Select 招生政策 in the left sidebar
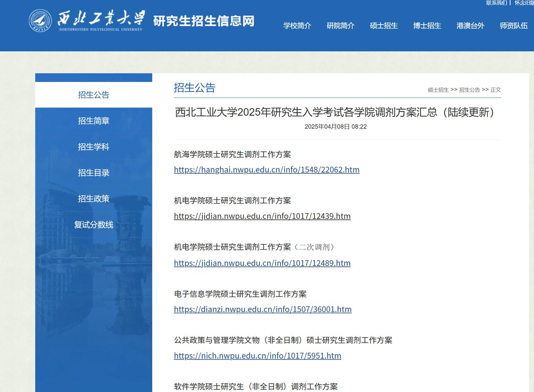534x392 pixels. click(93, 199)
